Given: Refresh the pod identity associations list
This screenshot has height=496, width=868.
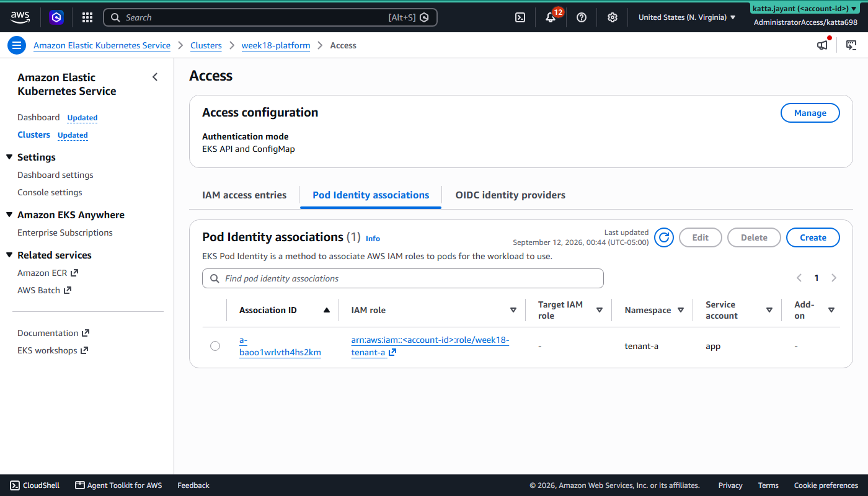Looking at the screenshot, I should pos(664,237).
